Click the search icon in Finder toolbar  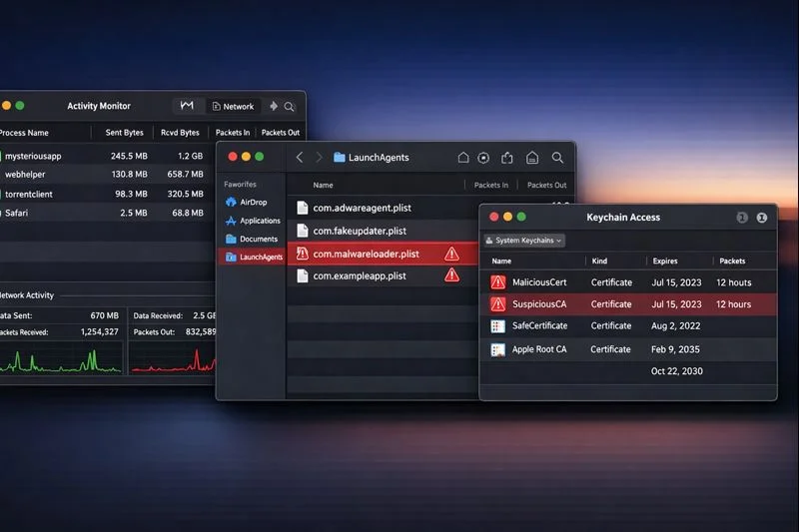pyautogui.click(x=557, y=158)
